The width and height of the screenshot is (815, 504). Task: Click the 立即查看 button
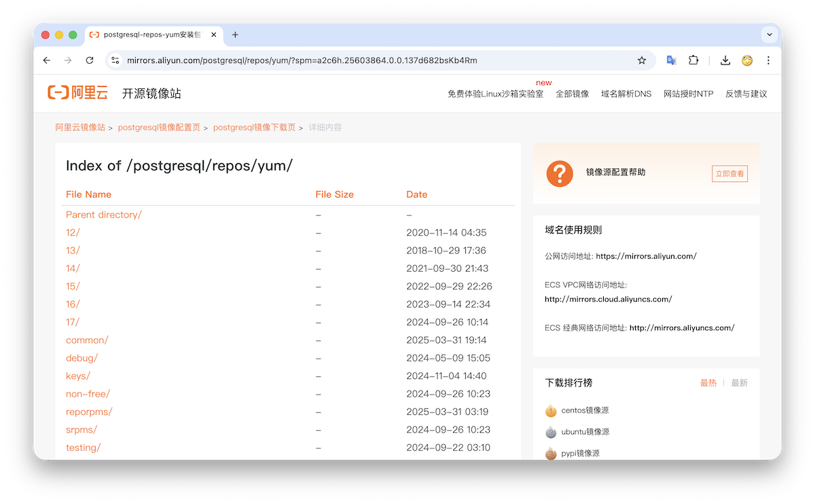click(729, 174)
